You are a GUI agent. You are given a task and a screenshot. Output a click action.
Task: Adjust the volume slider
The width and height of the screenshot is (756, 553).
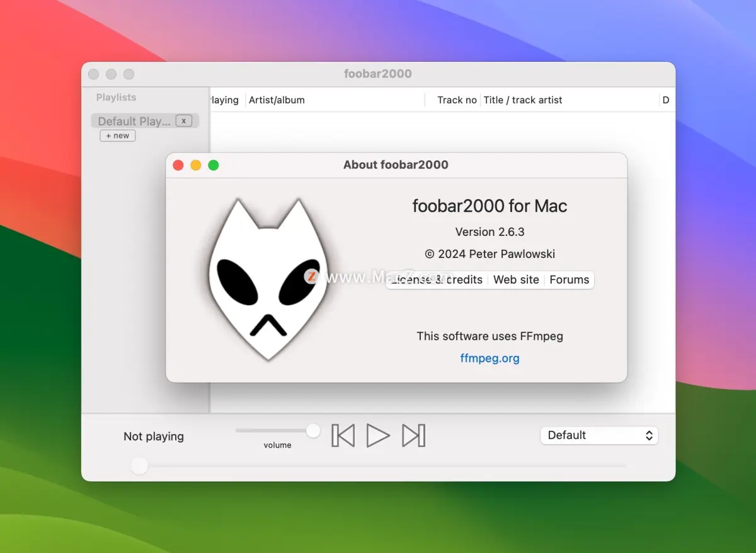coord(312,430)
